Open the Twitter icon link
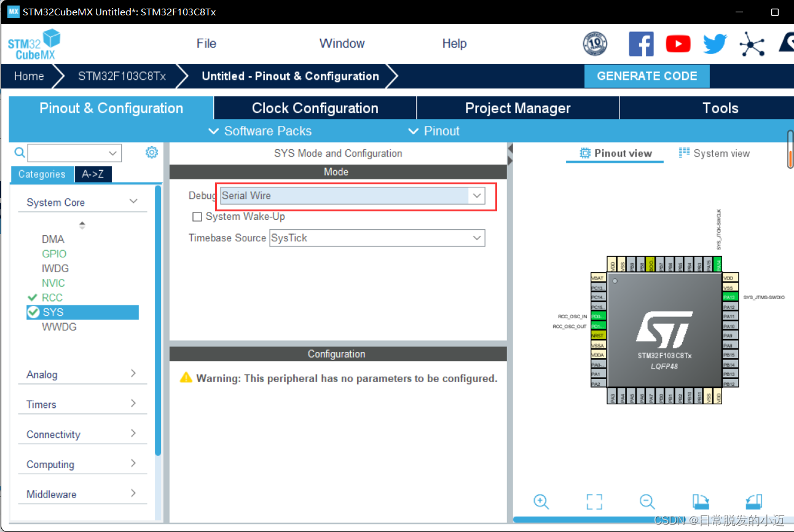The height and width of the screenshot is (532, 794). [x=715, y=44]
